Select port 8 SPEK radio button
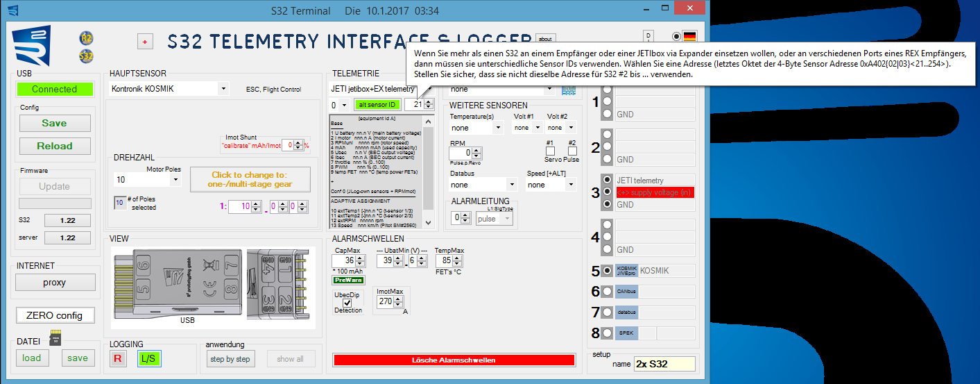980x384 pixels. coord(607,333)
